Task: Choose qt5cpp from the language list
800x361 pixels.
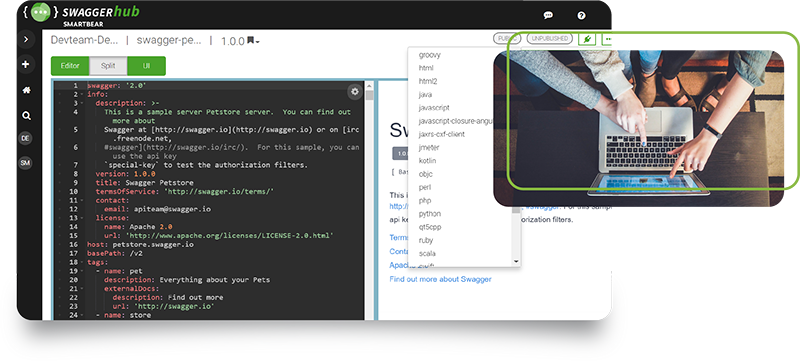Action: (x=430, y=227)
